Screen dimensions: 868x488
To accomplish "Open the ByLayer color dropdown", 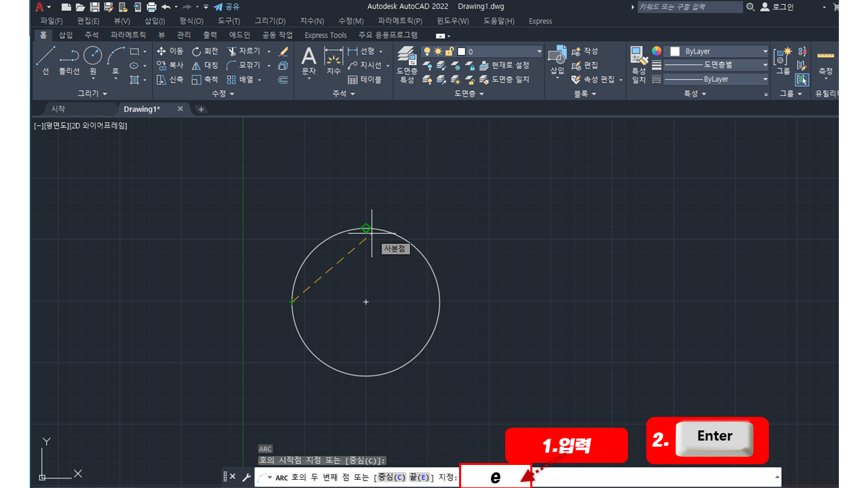I will 717,52.
